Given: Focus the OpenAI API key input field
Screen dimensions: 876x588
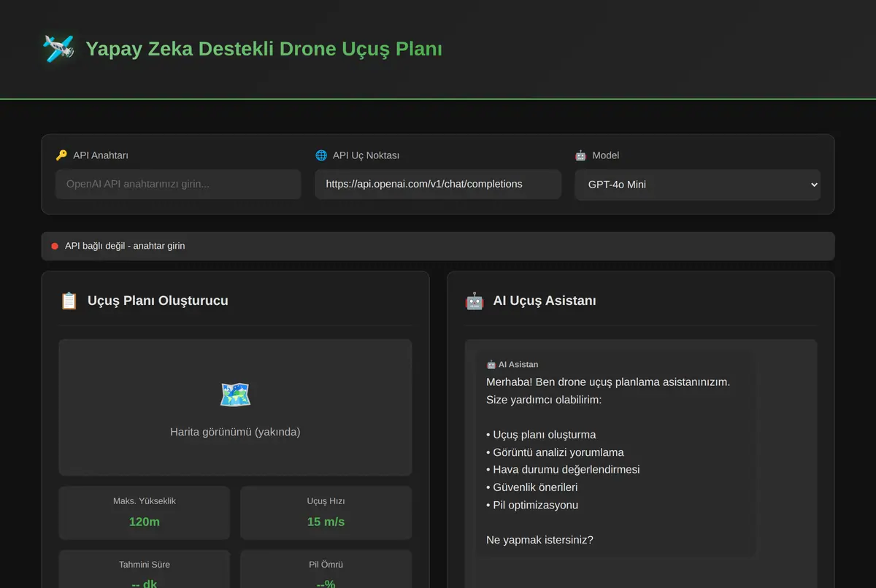Looking at the screenshot, I should coord(178,184).
